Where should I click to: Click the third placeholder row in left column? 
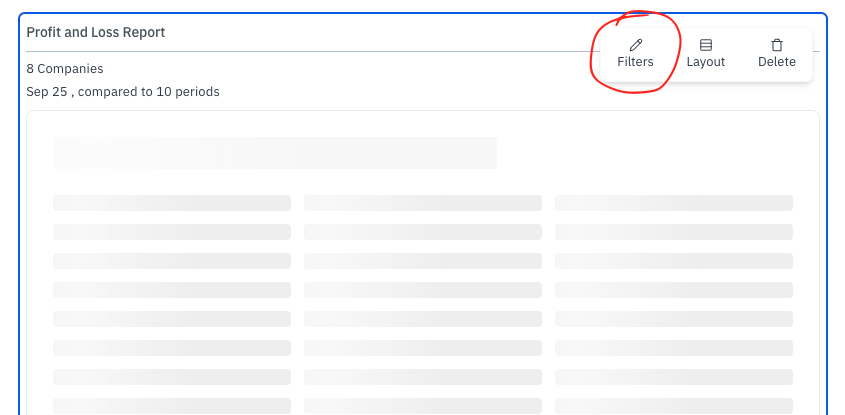(172, 261)
